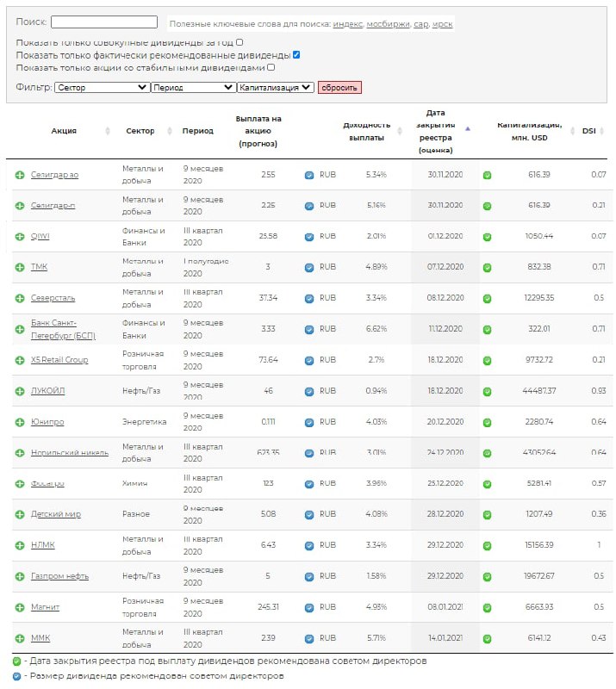616x689 pixels.
Task: Click the сбросить reset button
Action: [x=339, y=88]
